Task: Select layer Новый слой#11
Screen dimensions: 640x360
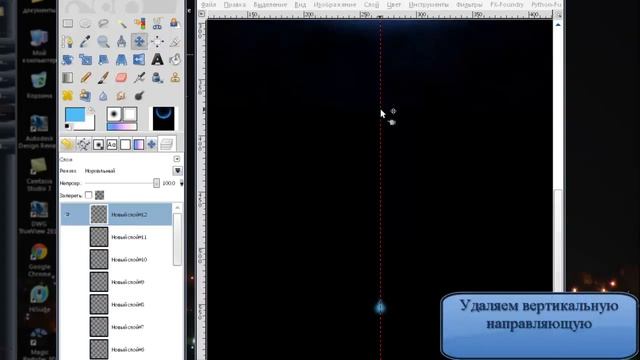Action: [x=116, y=237]
